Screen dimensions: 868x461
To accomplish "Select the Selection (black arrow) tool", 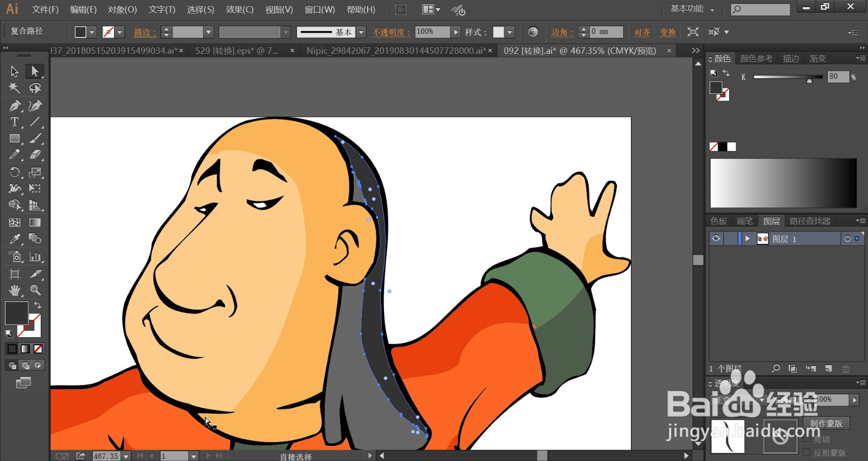I will (15, 71).
